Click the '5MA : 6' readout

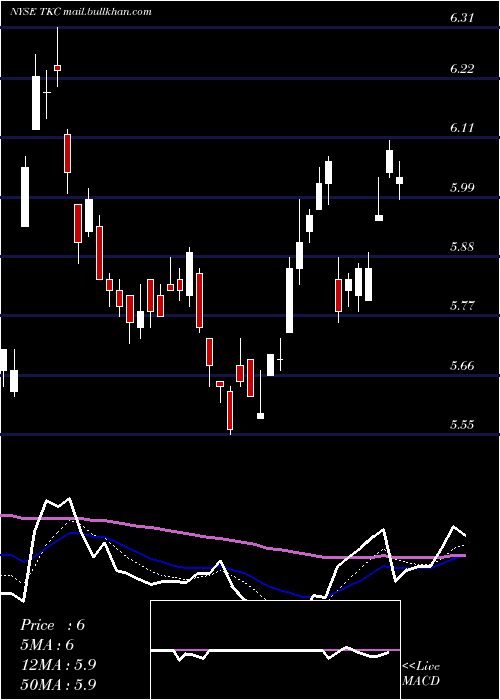click(x=47, y=645)
